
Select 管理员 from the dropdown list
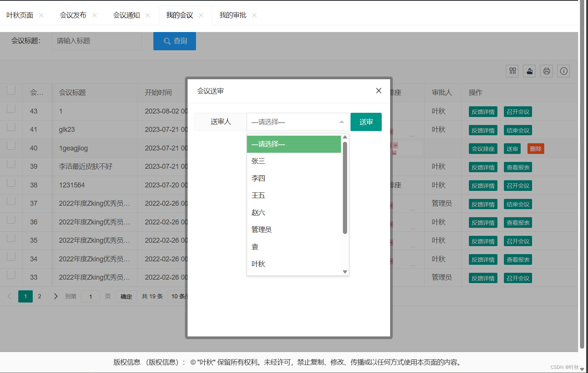click(x=294, y=230)
